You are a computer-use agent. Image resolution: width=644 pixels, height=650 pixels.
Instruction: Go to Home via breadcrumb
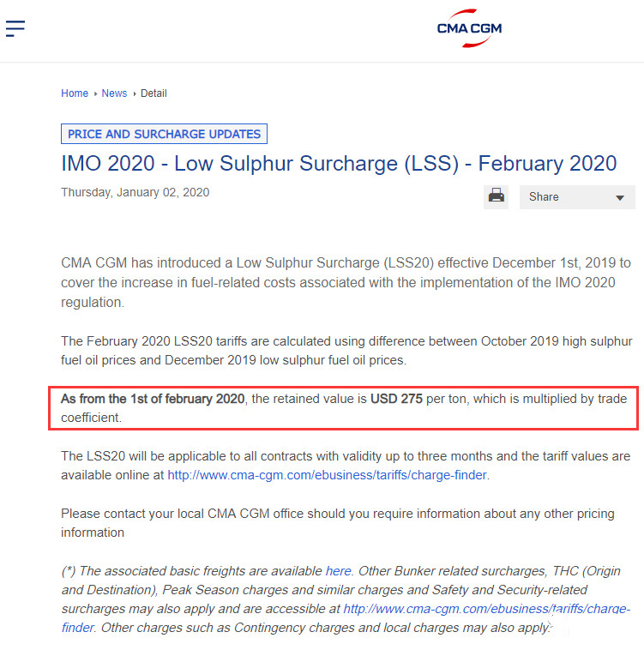click(75, 93)
